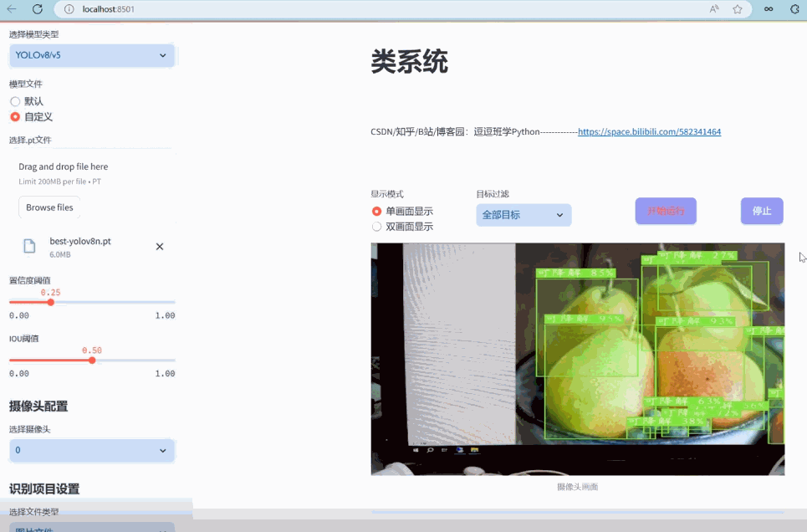Toggle the read aloud icon in address bar
The height and width of the screenshot is (532, 807).
(714, 8)
